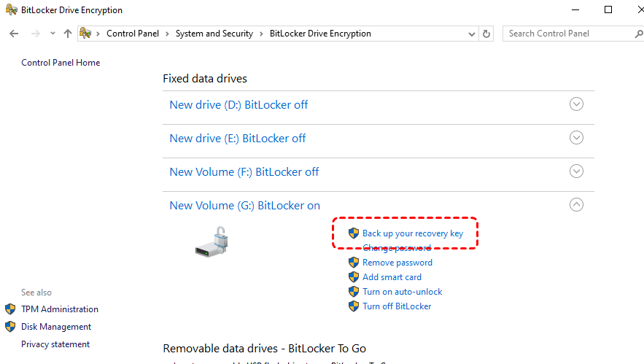Click shield icon beside Disk Management
The width and height of the screenshot is (644, 364).
coord(10,327)
